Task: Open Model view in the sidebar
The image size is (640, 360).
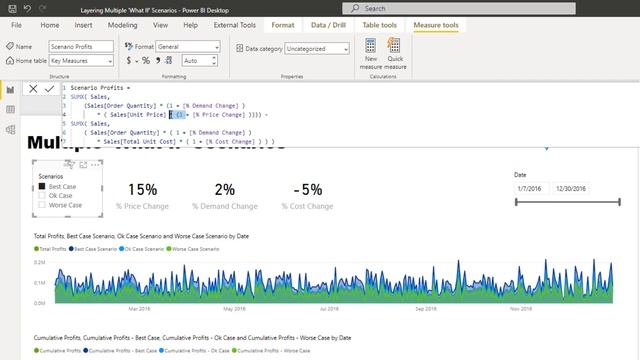Action: click(10, 130)
